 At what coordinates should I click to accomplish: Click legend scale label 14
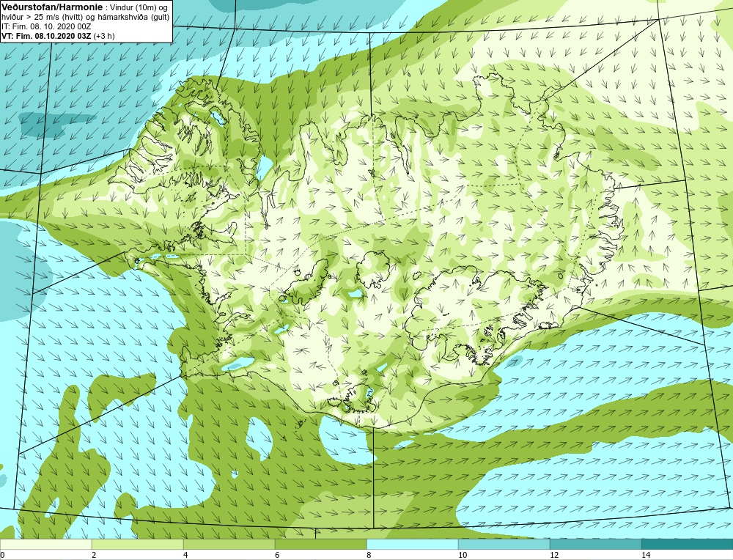(646, 555)
